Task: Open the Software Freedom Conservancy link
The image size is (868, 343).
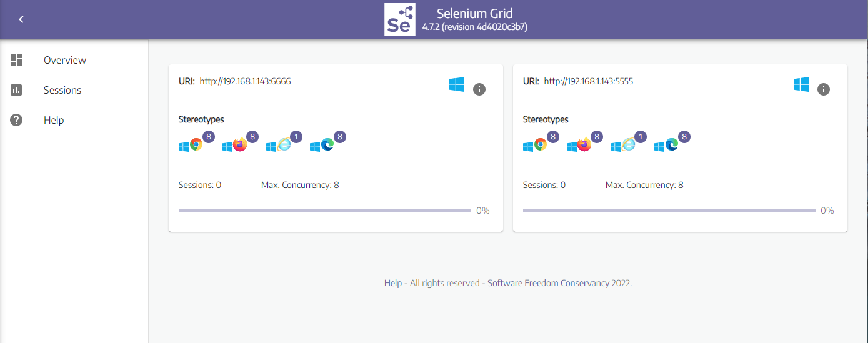Action: click(x=548, y=283)
